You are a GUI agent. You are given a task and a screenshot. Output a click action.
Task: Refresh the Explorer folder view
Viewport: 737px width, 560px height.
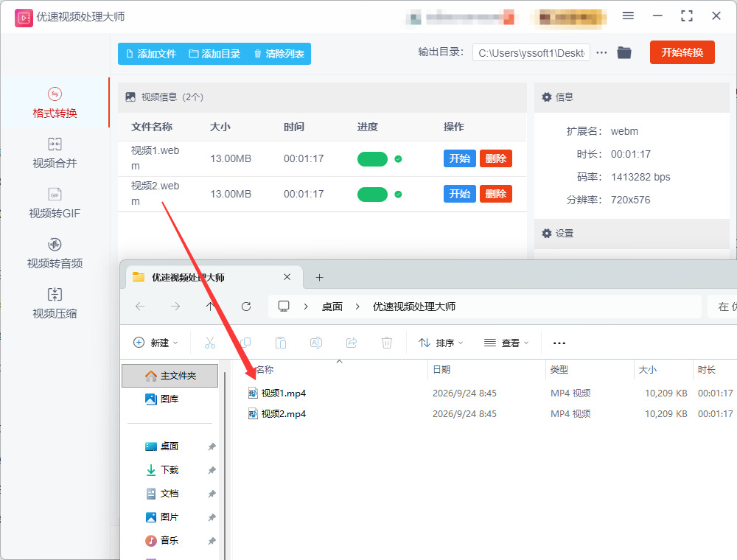(x=246, y=307)
